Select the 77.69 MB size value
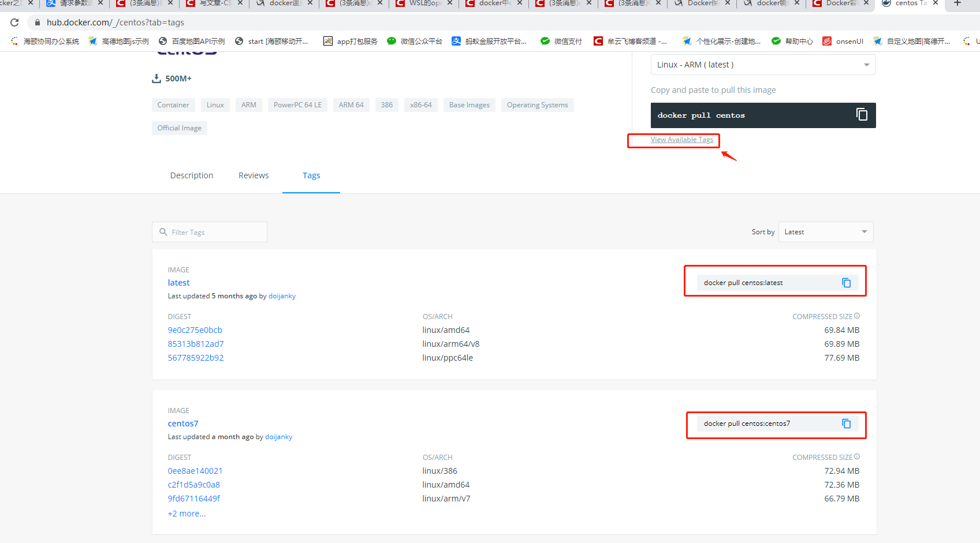980x543 pixels. (842, 358)
